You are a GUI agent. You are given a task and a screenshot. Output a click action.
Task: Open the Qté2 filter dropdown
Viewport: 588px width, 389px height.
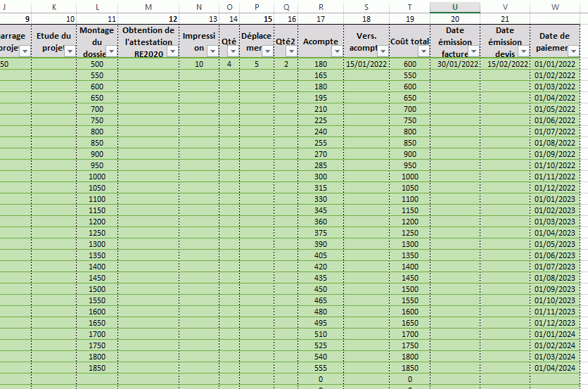[x=291, y=51]
